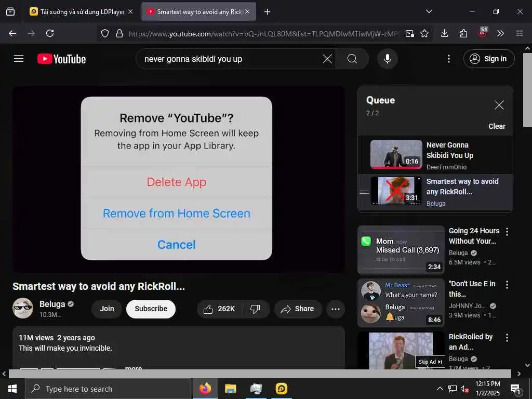Clear the YouTube search box text
The height and width of the screenshot is (399, 532).
(327, 59)
